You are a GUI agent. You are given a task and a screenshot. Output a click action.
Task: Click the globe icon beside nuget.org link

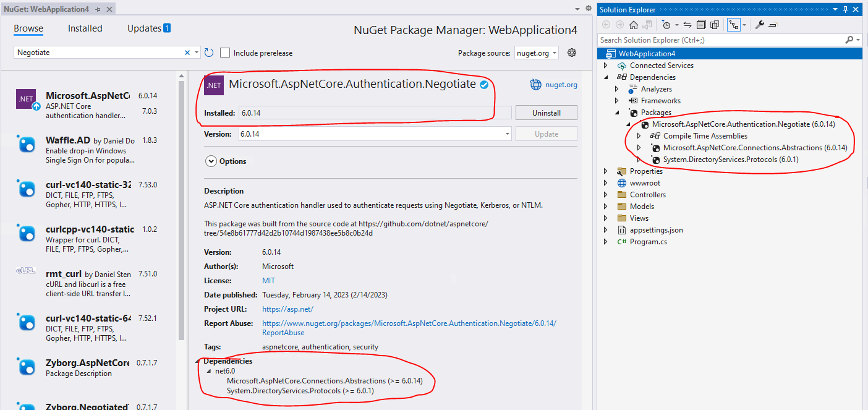click(x=535, y=85)
